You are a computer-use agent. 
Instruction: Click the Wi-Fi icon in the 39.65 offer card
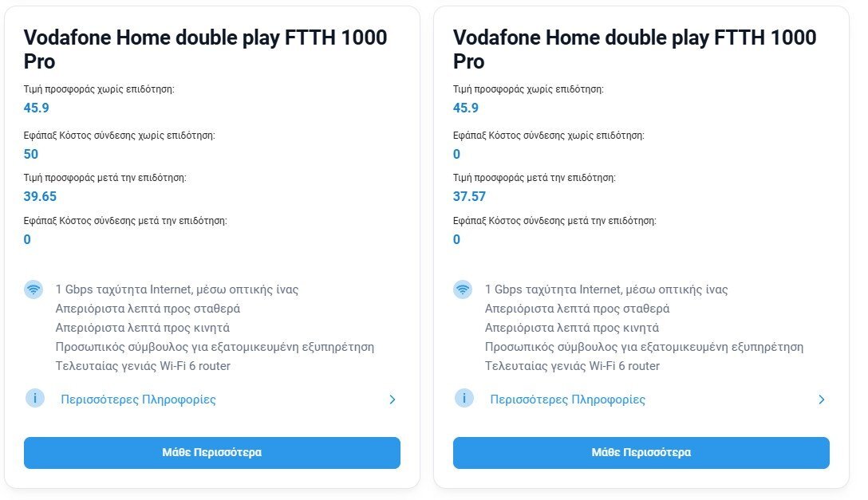(34, 289)
